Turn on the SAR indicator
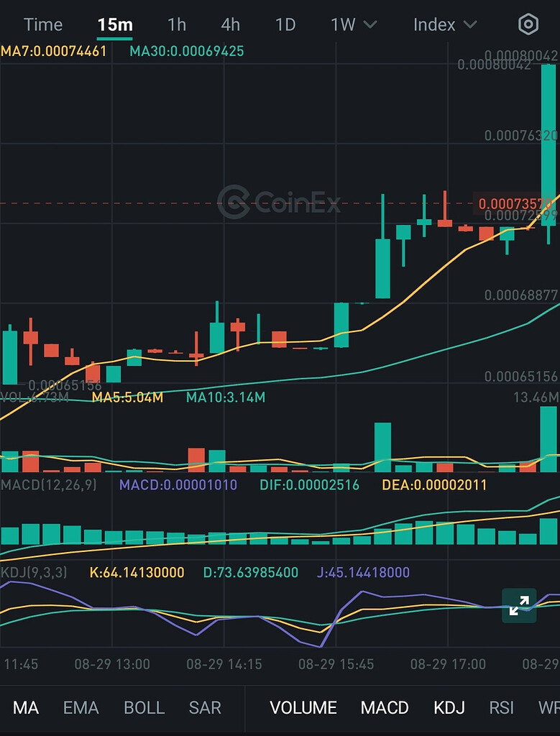This screenshot has height=736, width=560. tap(205, 708)
